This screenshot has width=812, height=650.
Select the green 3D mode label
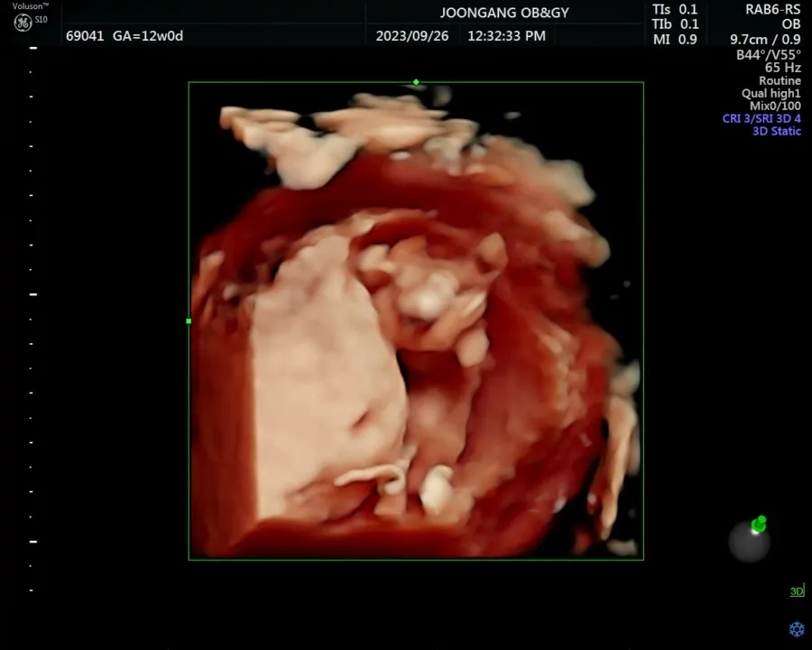pos(797,591)
